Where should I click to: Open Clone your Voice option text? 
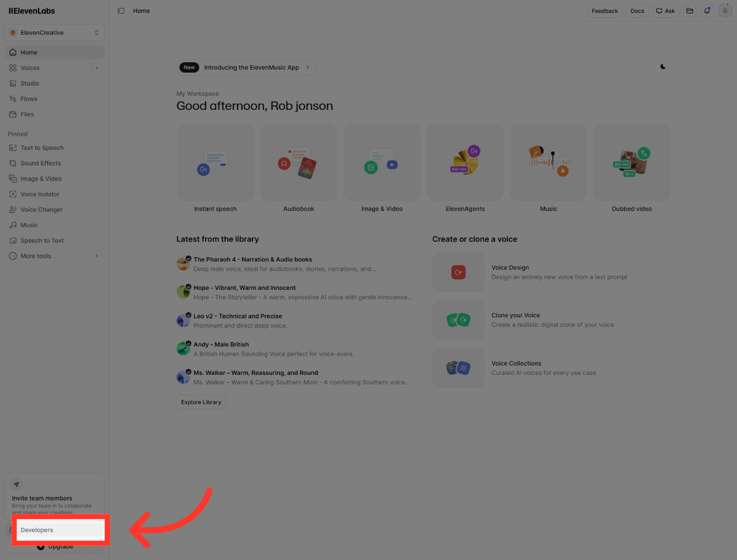point(552,320)
